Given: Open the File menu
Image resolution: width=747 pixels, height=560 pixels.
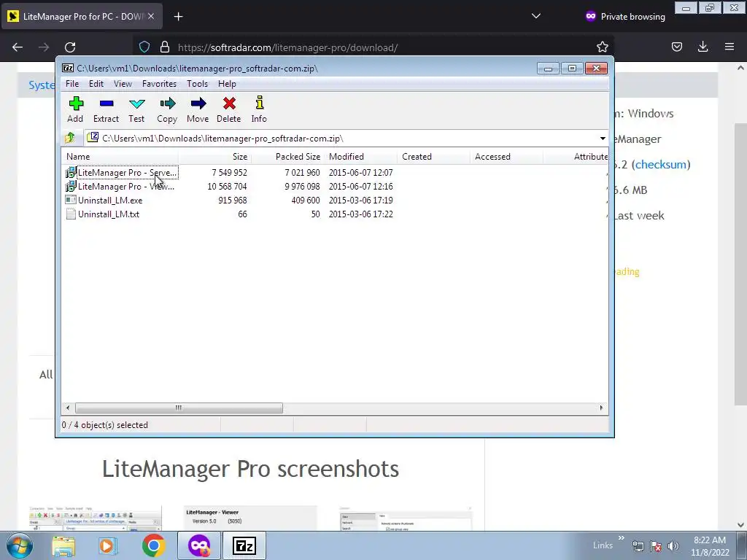Looking at the screenshot, I should [x=72, y=84].
